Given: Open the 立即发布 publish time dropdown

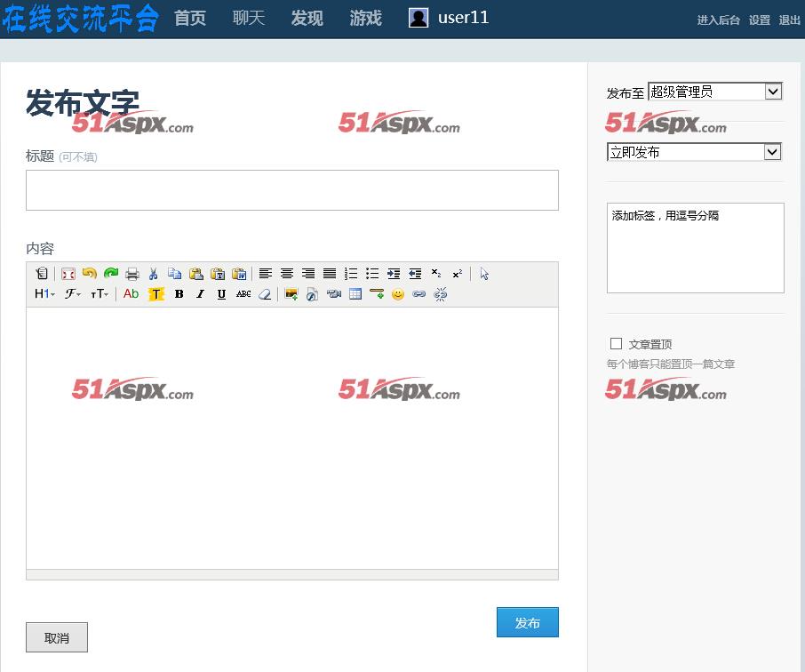Looking at the screenshot, I should 694,151.
